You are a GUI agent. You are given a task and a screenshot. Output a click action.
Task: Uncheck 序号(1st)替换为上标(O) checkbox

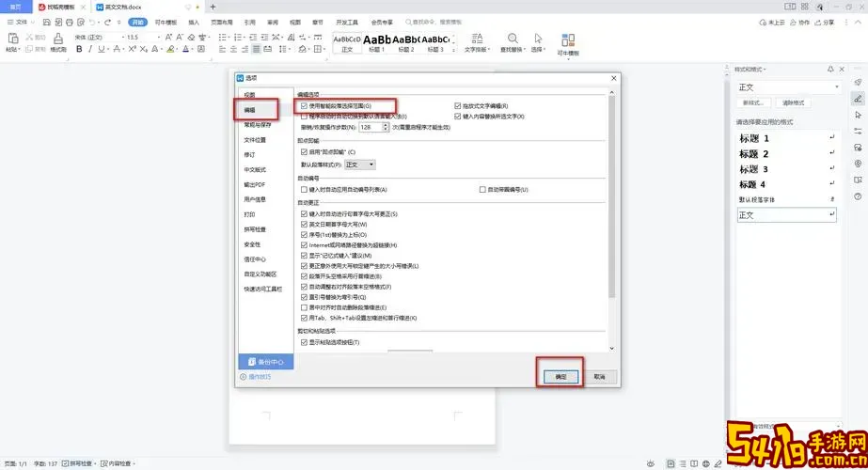[304, 235]
